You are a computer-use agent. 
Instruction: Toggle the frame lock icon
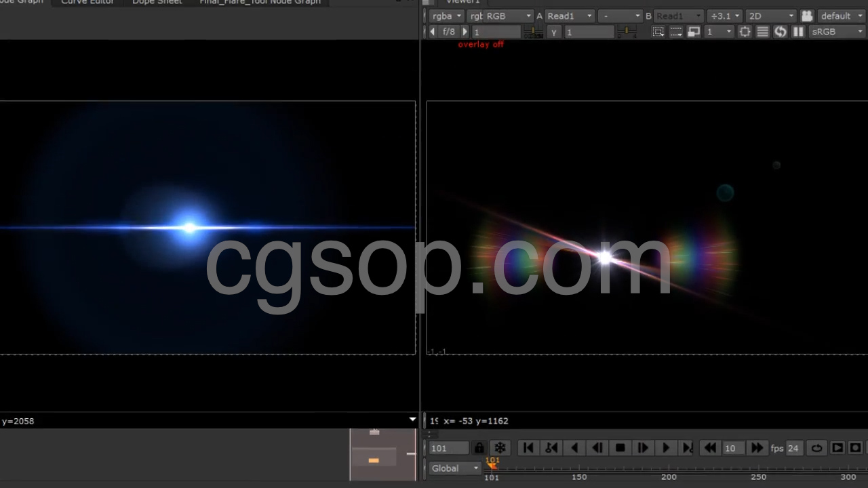[x=479, y=448]
